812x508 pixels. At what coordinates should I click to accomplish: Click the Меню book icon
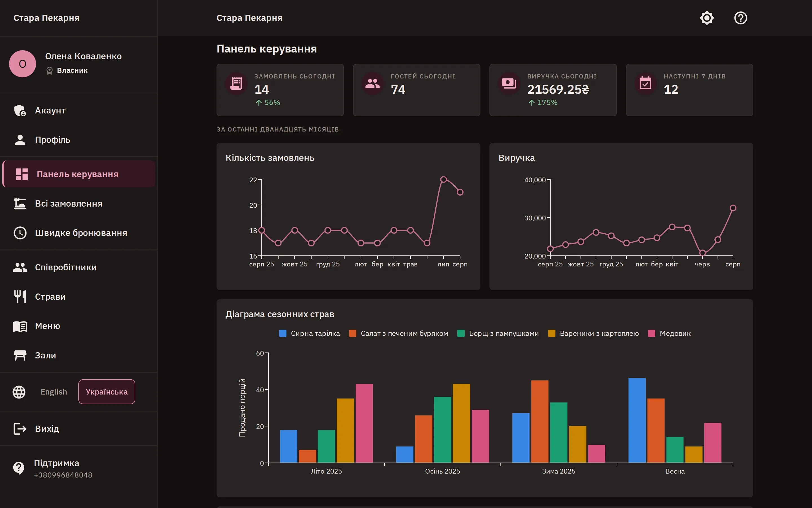click(20, 326)
